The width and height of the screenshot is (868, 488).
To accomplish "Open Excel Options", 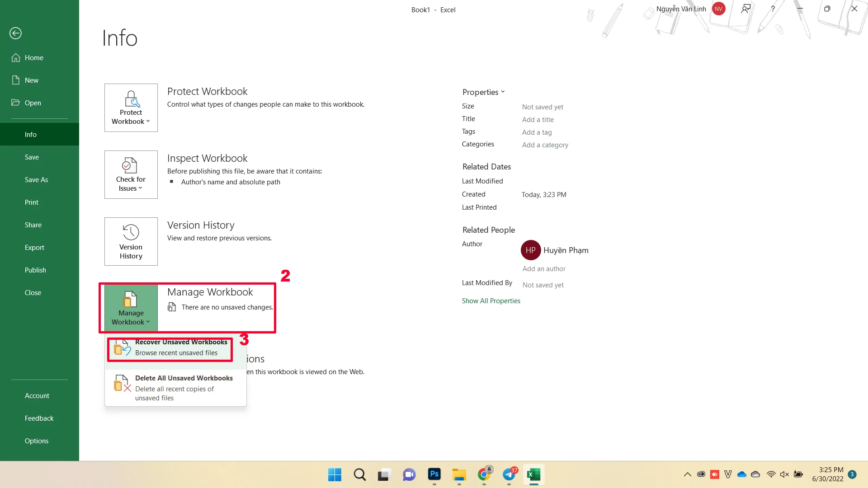I will click(39, 441).
